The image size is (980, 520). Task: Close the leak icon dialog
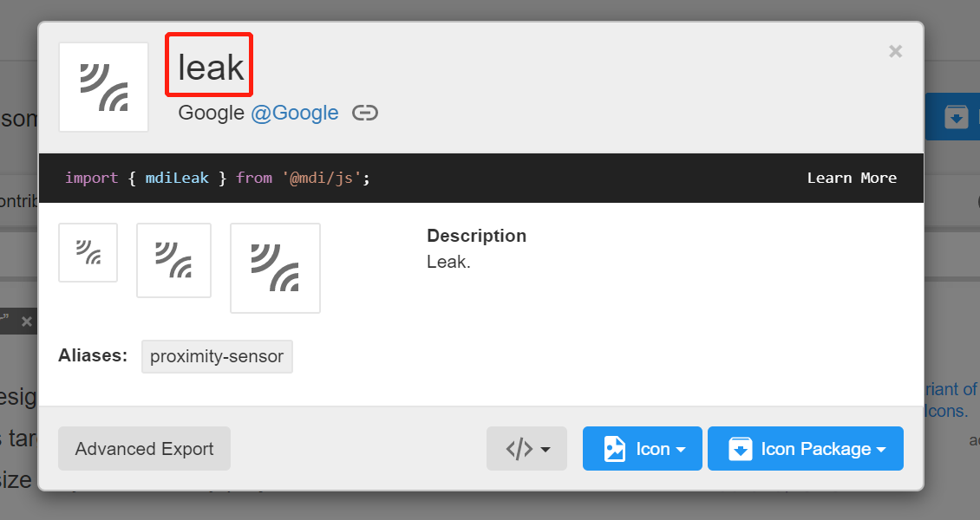(x=895, y=52)
